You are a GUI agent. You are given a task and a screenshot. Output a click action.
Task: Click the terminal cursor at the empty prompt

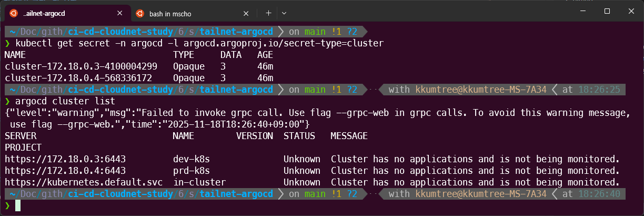point(18,205)
